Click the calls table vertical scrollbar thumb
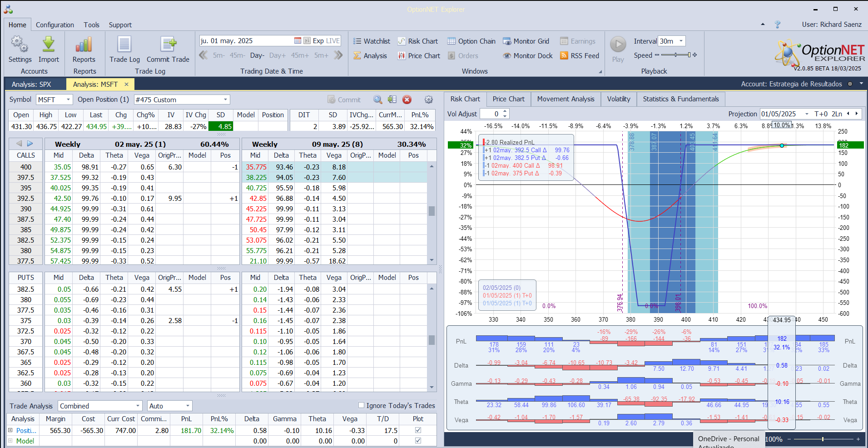 432,211
